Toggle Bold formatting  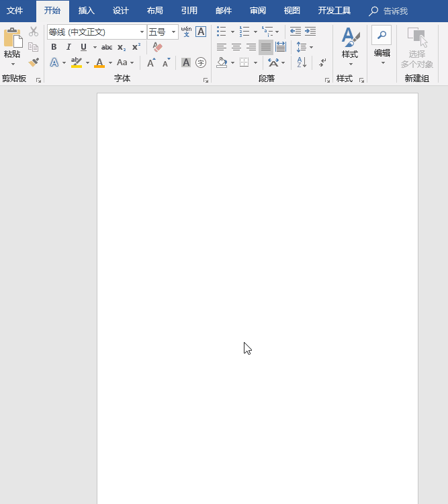click(54, 47)
